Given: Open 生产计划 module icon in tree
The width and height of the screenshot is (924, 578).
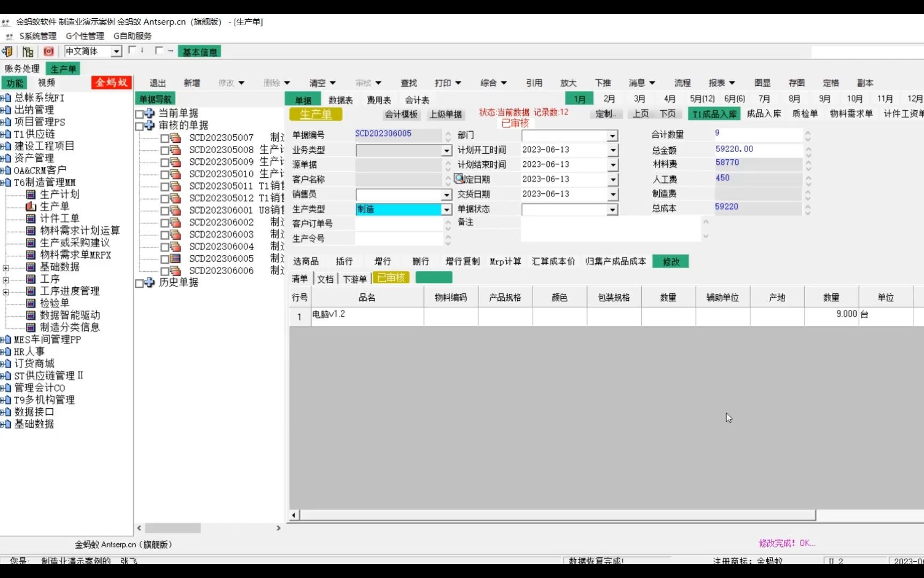Looking at the screenshot, I should [x=31, y=194].
